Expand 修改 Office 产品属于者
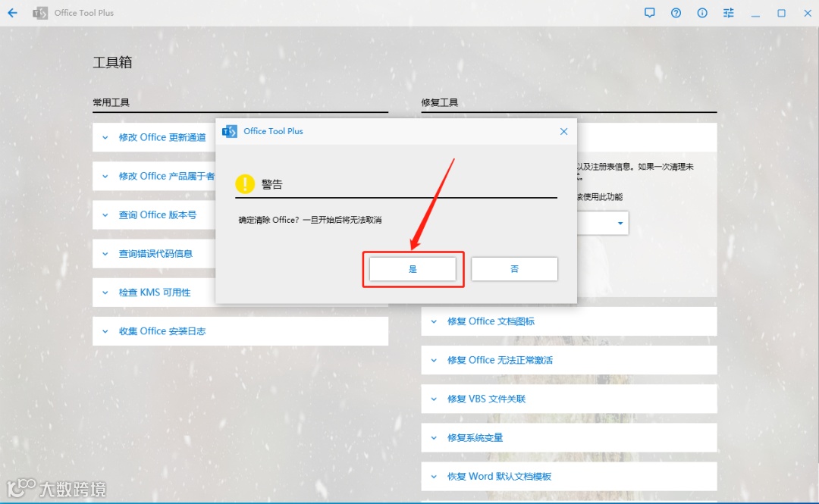Viewport: 819px width, 504px height. (x=155, y=176)
